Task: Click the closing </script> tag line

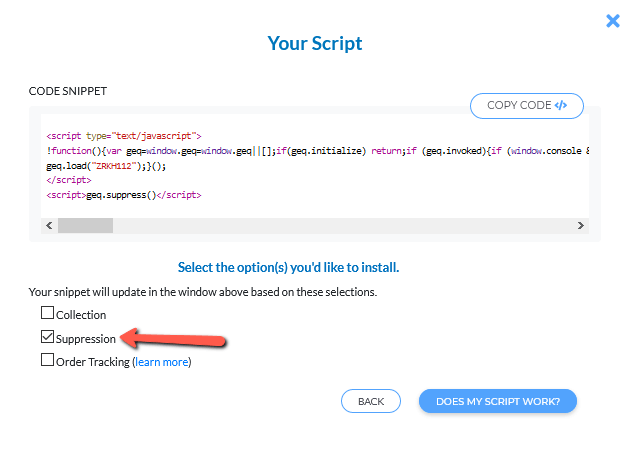Action: tap(69, 180)
